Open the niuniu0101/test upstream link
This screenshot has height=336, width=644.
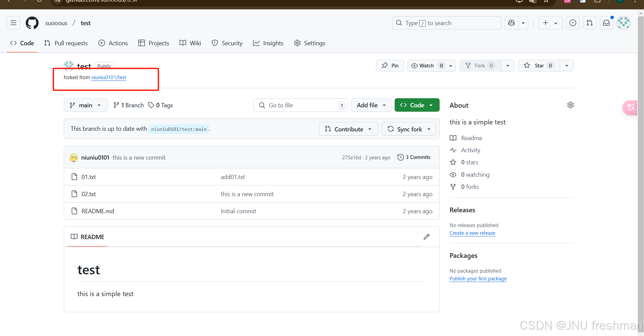pos(109,77)
